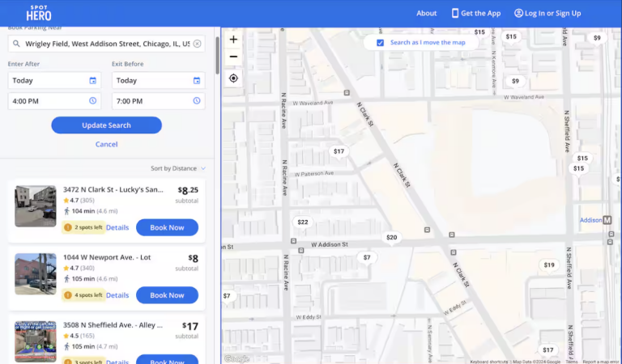Click the 2 spots left warning badge
Screen dimensions: 622x364
click(x=83, y=227)
